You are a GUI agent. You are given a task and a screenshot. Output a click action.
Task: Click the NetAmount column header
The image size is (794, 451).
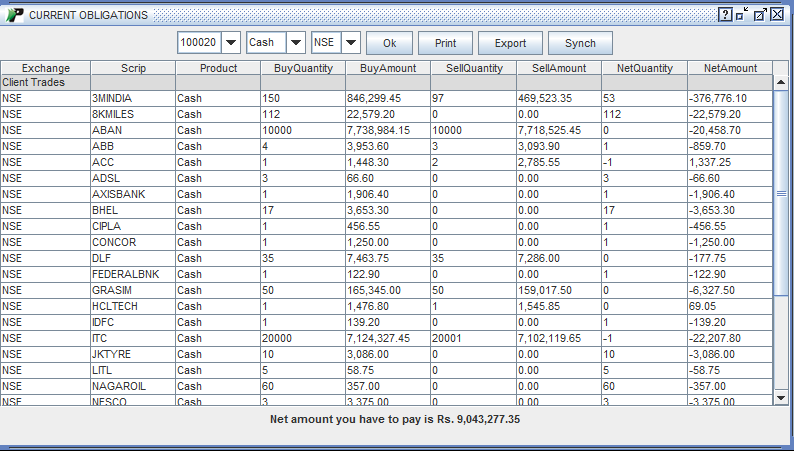(x=730, y=68)
